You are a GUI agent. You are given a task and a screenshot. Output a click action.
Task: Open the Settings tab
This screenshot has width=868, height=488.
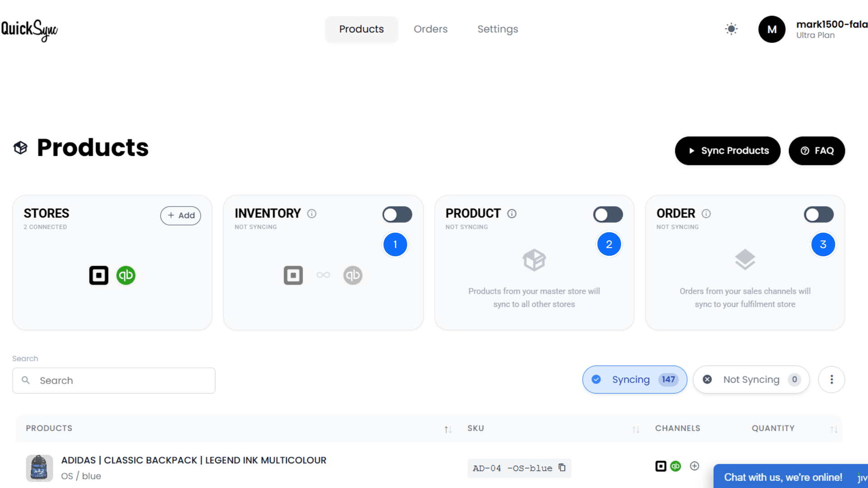click(x=497, y=29)
